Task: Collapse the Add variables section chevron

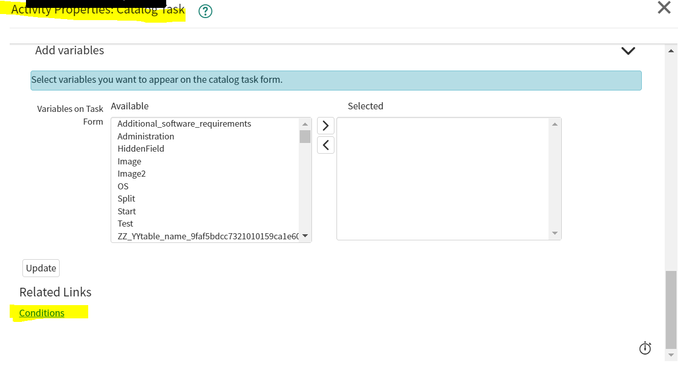Action: pos(628,51)
